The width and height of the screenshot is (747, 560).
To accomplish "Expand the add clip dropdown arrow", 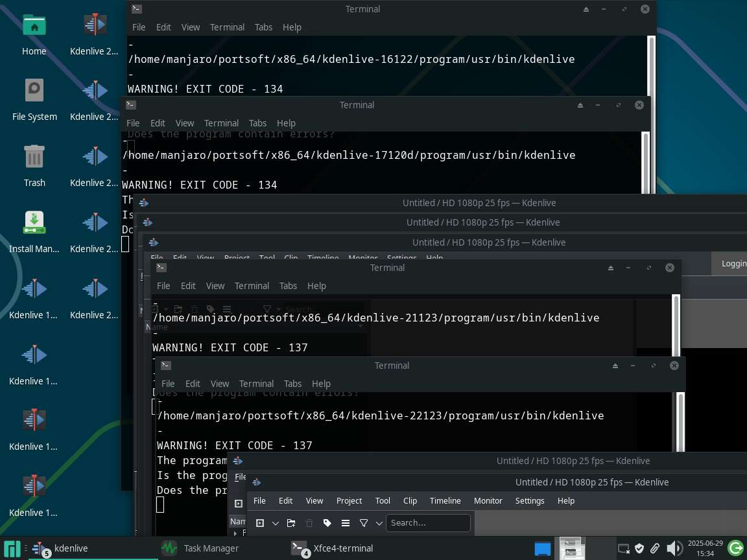I will 276,523.
